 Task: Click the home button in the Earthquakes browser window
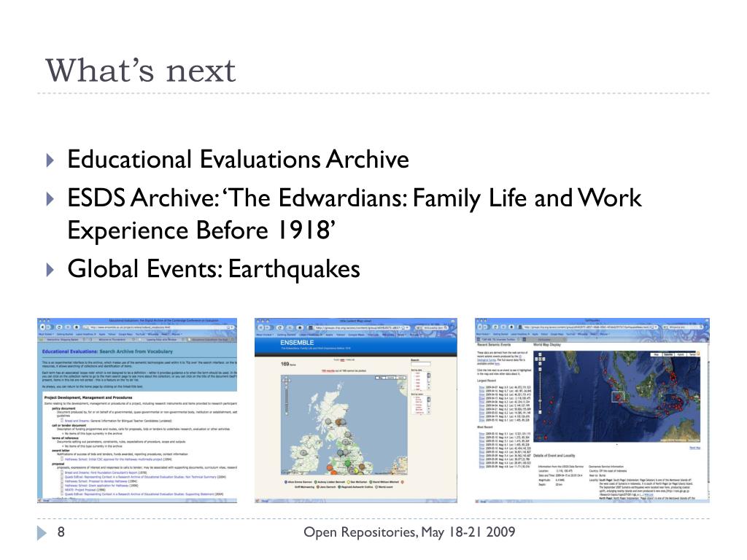[511, 327]
